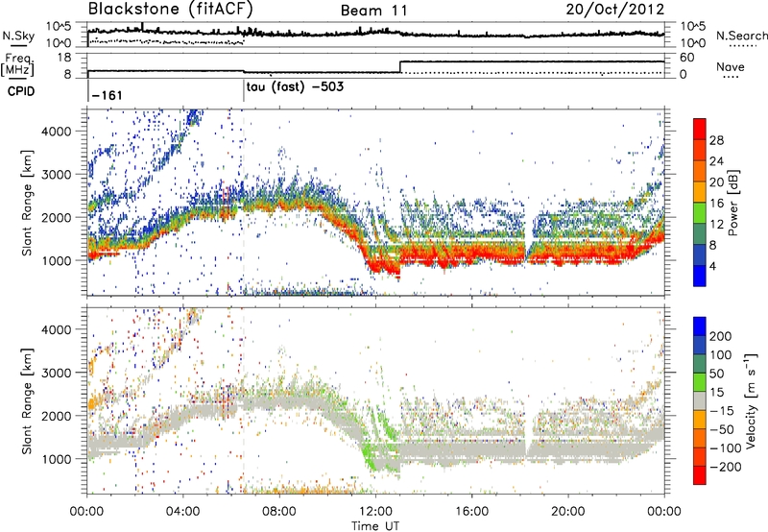Click the N.Sky legend label
The image size is (768, 532).
(x=18, y=36)
